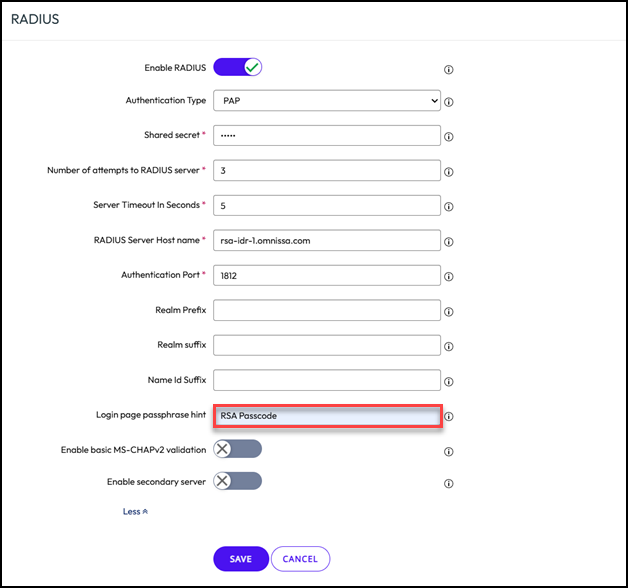Click info icon beside Authentication Port

coord(449,277)
